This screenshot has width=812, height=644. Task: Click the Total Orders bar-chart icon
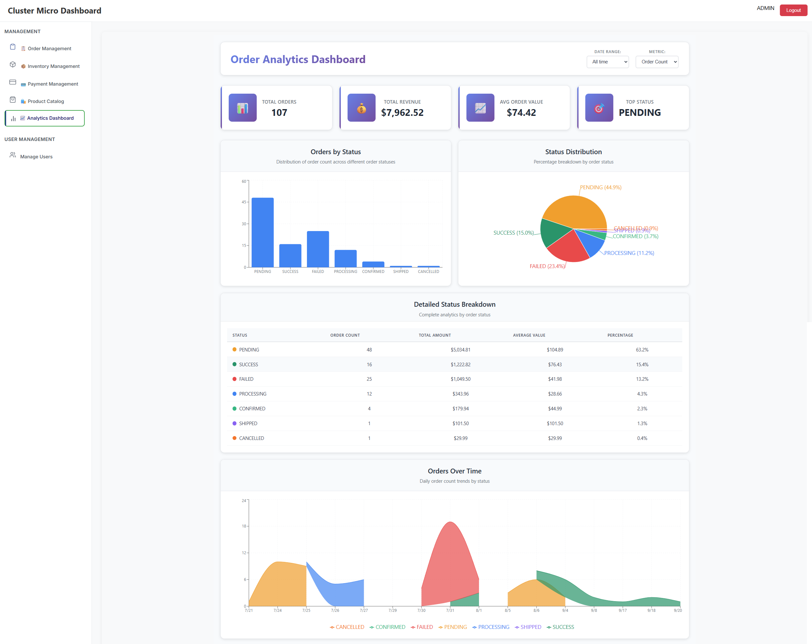coord(242,107)
